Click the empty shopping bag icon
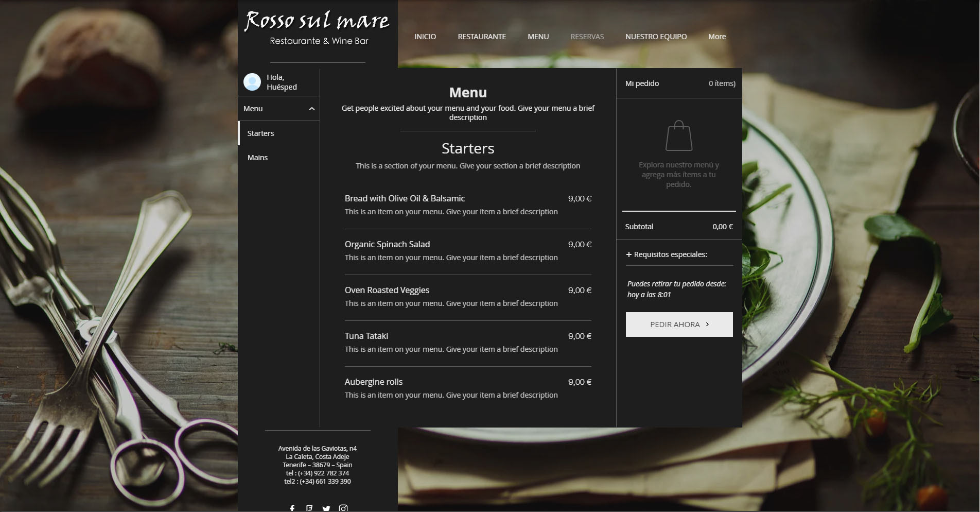980x512 pixels. 679,136
